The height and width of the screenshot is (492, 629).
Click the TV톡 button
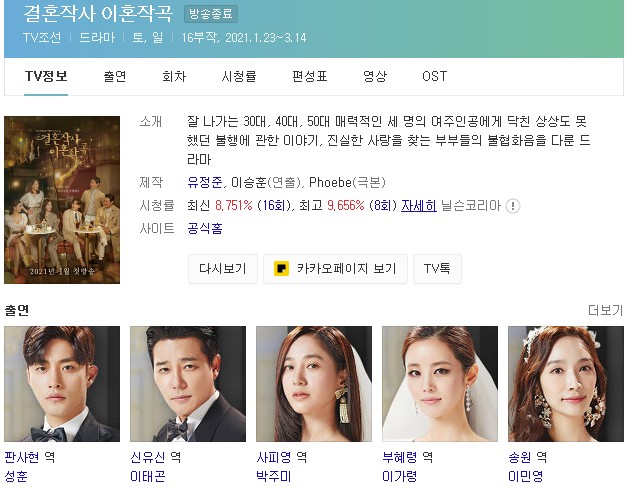(x=437, y=268)
